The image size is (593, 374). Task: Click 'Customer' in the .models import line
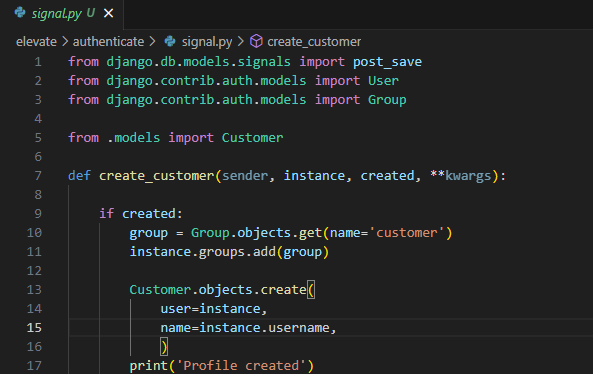coord(252,138)
